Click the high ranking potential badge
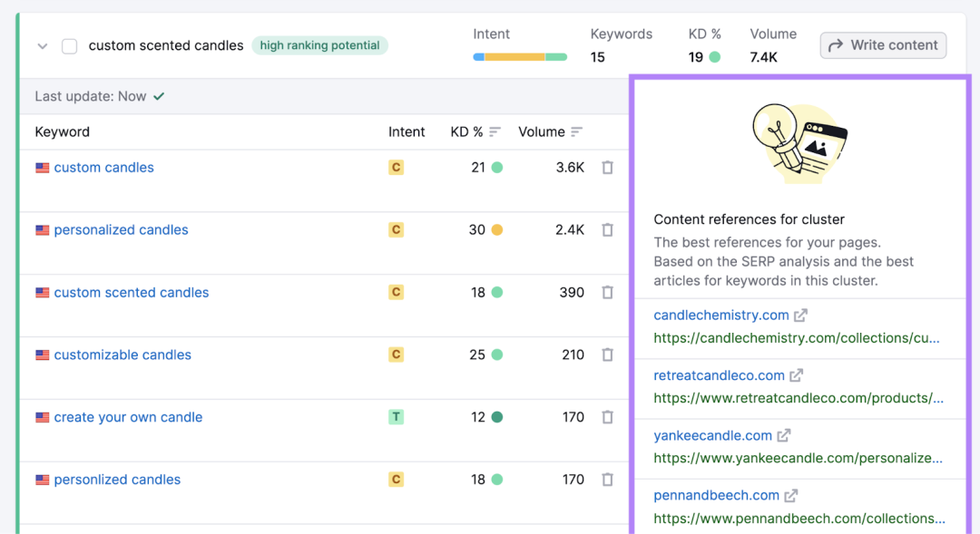The height and width of the screenshot is (534, 980). click(319, 45)
